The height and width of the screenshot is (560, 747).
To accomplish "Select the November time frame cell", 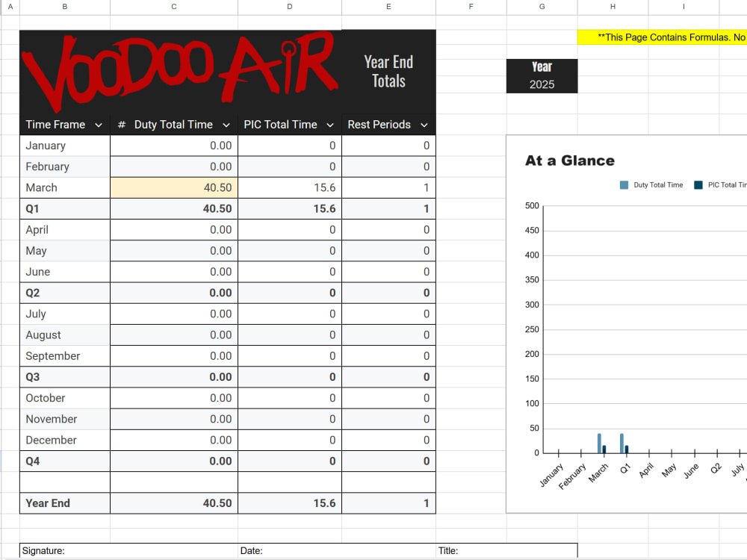I will pos(65,419).
